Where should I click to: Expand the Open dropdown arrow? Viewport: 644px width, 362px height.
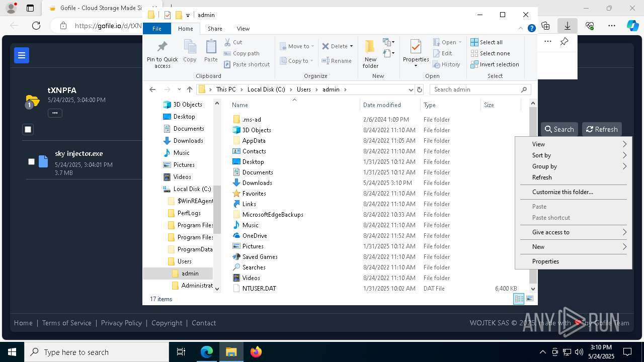[460, 42]
